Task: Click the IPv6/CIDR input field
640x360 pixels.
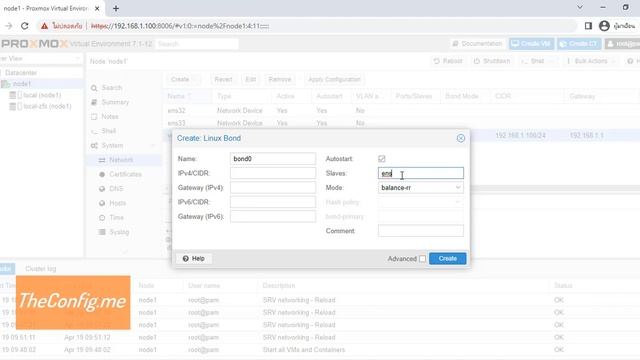Action: [x=273, y=202]
